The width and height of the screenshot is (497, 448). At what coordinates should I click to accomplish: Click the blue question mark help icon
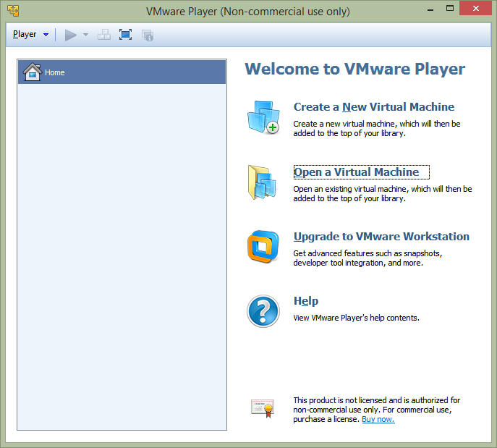(263, 311)
